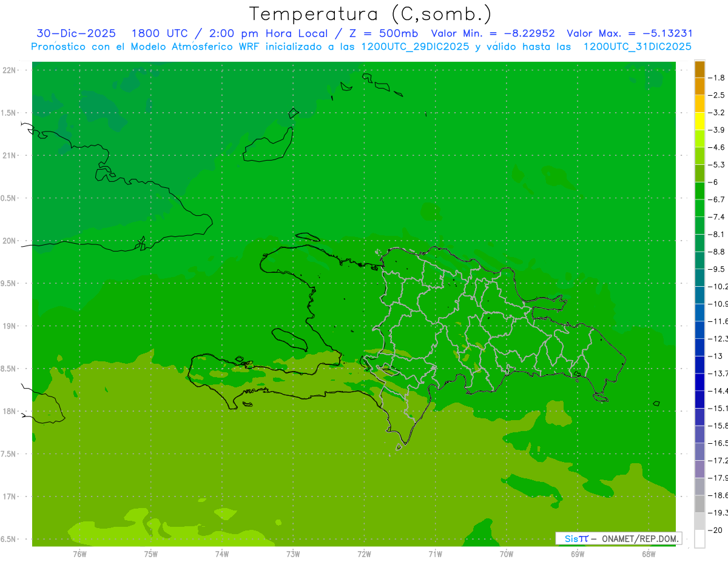Click the -4.6 colorbar tick label
Viewport: 728px width, 562px height.
[716, 147]
